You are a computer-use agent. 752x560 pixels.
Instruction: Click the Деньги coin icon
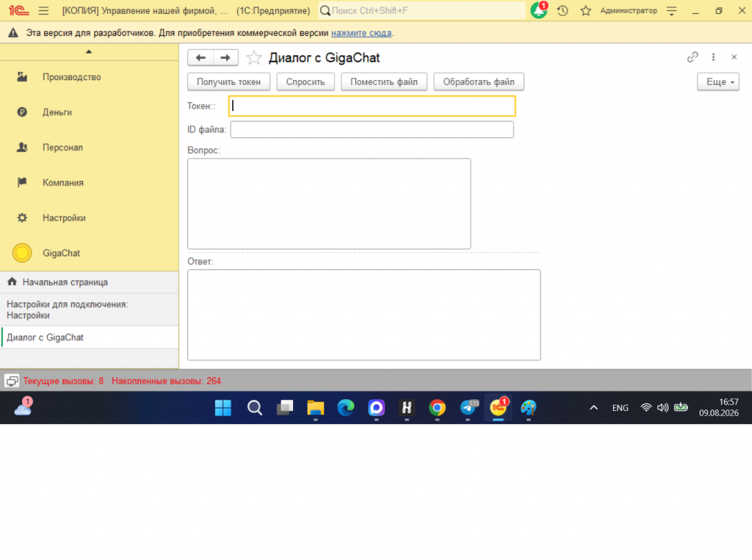(22, 112)
